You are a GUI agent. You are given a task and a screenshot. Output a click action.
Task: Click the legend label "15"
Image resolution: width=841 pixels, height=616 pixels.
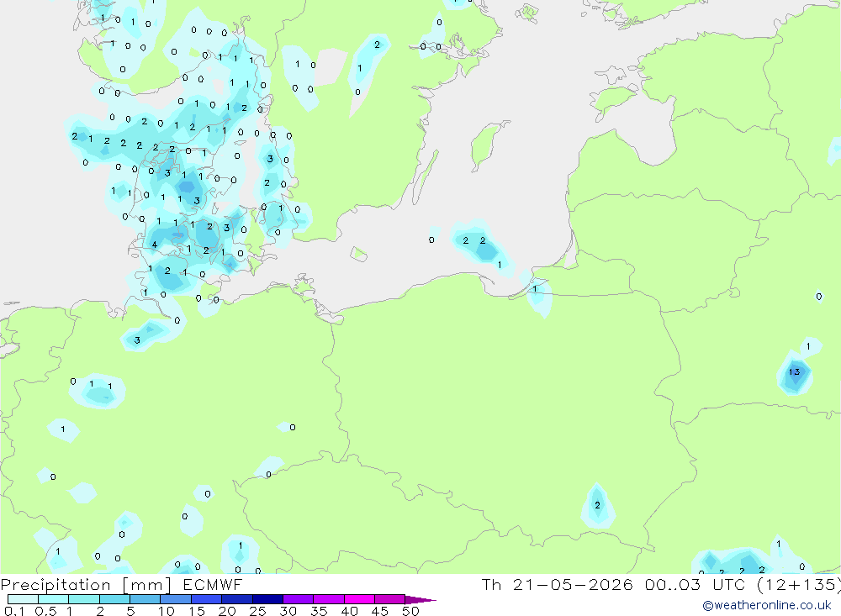[197, 611]
